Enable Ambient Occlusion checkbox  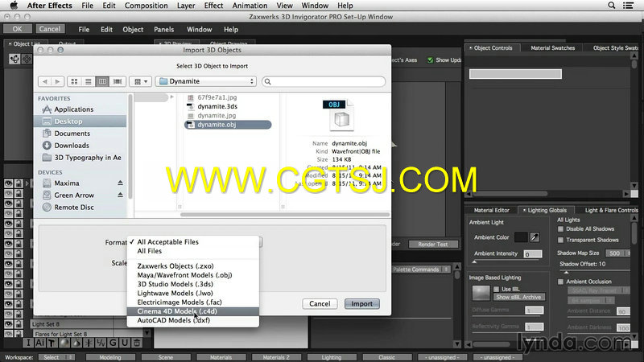coord(560,282)
